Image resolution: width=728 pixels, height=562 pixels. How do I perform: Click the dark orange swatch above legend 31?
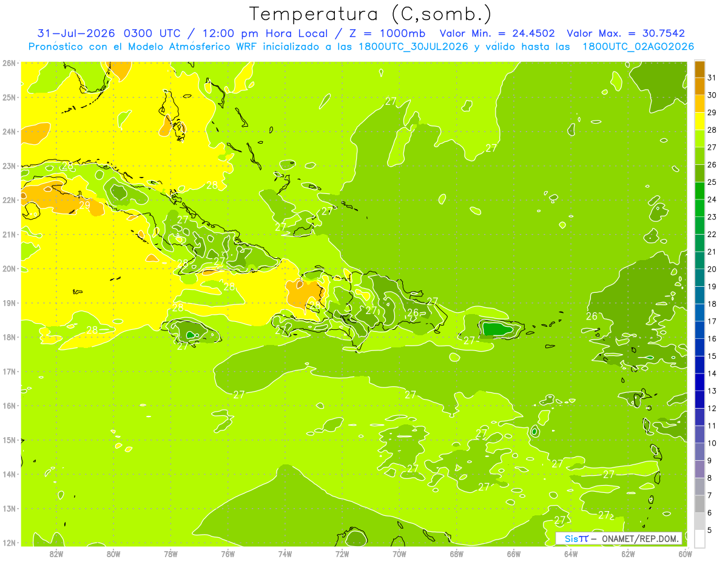point(699,69)
